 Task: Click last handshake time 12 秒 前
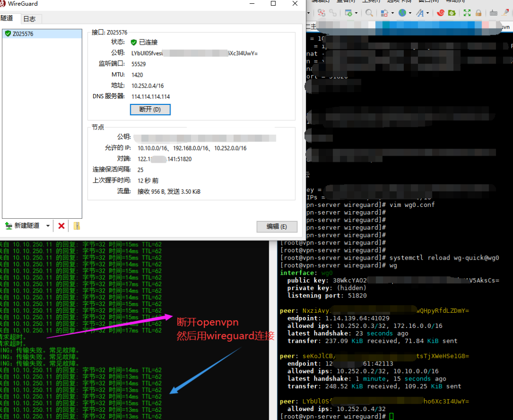pos(148,180)
